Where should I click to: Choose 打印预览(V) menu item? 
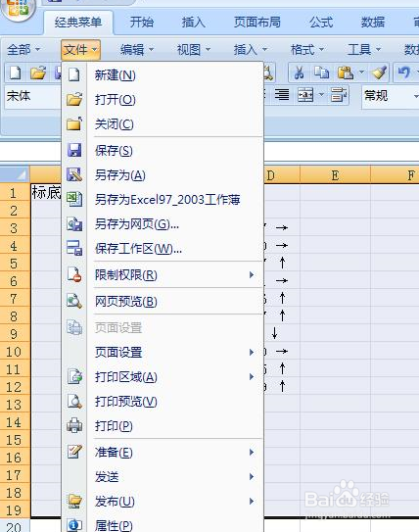coord(163,402)
